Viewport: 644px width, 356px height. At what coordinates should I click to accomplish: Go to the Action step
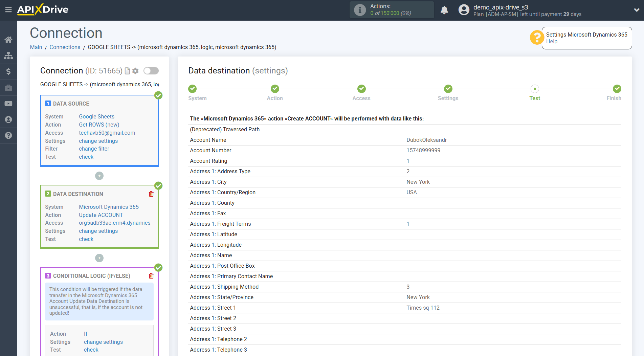275,89
